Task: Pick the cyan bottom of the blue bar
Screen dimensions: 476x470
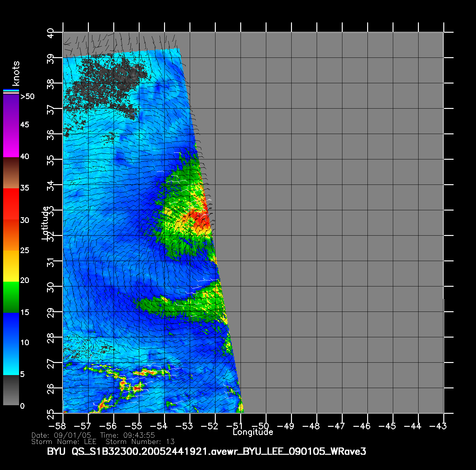Action: click(x=11, y=370)
